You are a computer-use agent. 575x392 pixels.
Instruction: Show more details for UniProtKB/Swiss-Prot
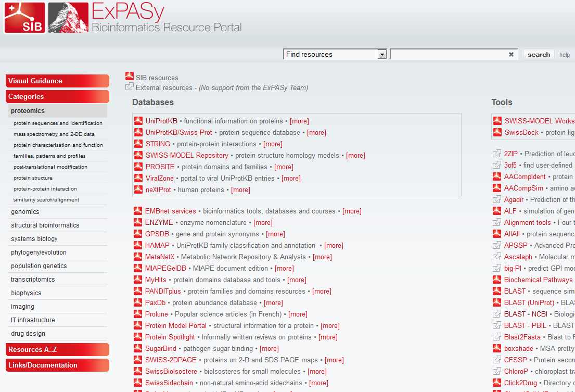(x=316, y=132)
